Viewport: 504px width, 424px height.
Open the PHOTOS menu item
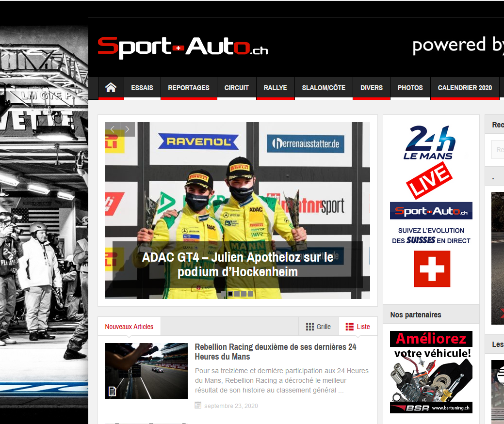click(x=410, y=88)
